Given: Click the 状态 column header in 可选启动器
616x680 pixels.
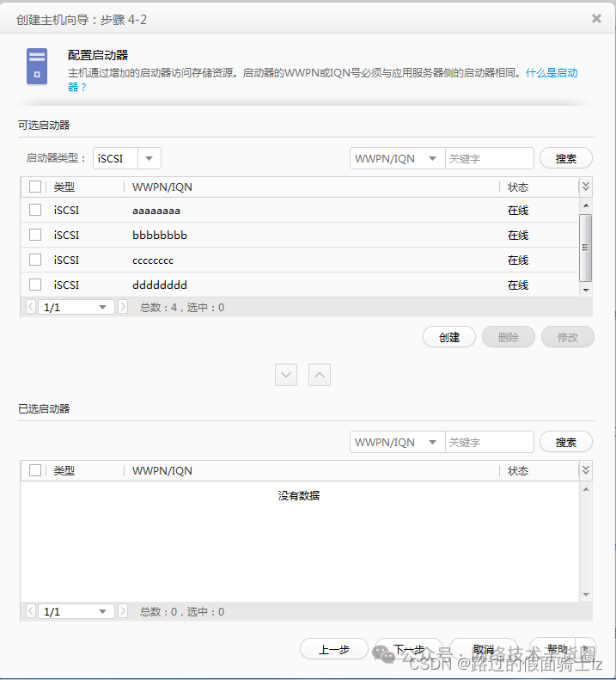Looking at the screenshot, I should click(518, 187).
